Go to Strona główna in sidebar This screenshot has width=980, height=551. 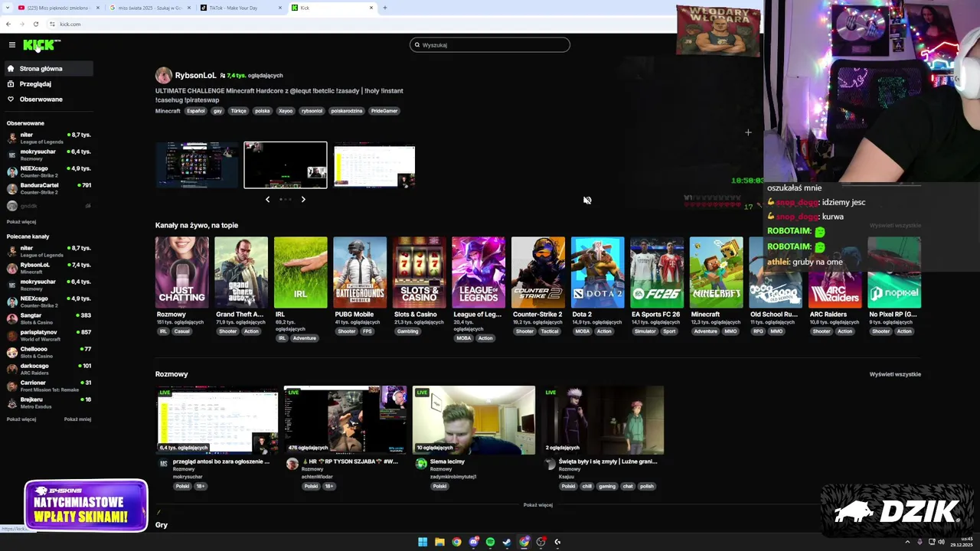[47, 69]
